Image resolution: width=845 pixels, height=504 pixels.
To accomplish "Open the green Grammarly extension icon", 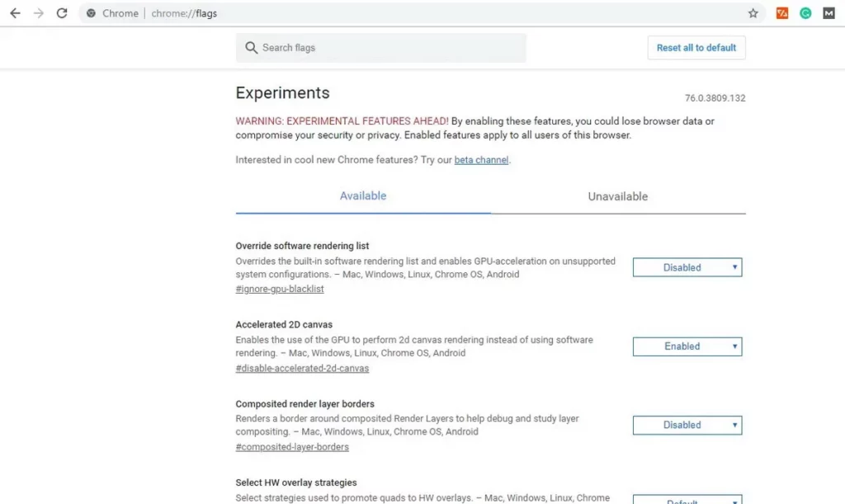I will click(805, 13).
